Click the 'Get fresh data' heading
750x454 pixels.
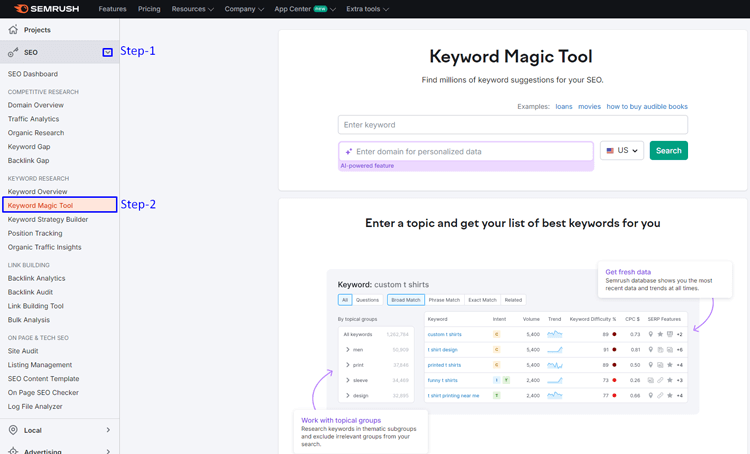(x=628, y=272)
